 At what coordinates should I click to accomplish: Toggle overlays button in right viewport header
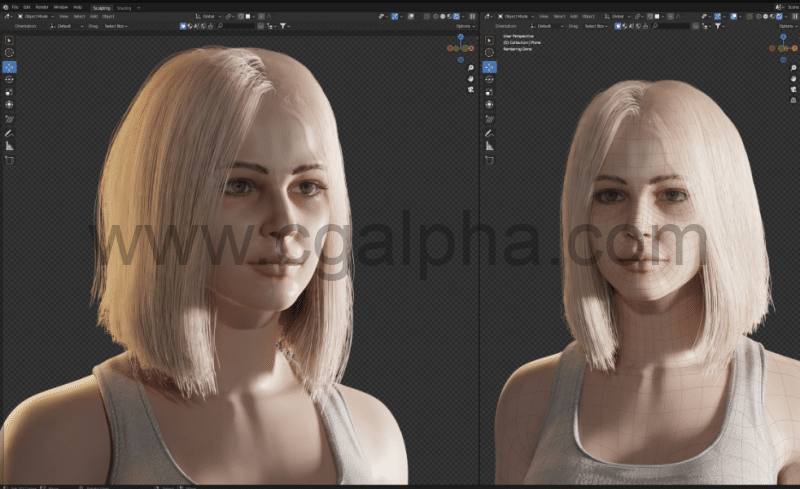734,16
